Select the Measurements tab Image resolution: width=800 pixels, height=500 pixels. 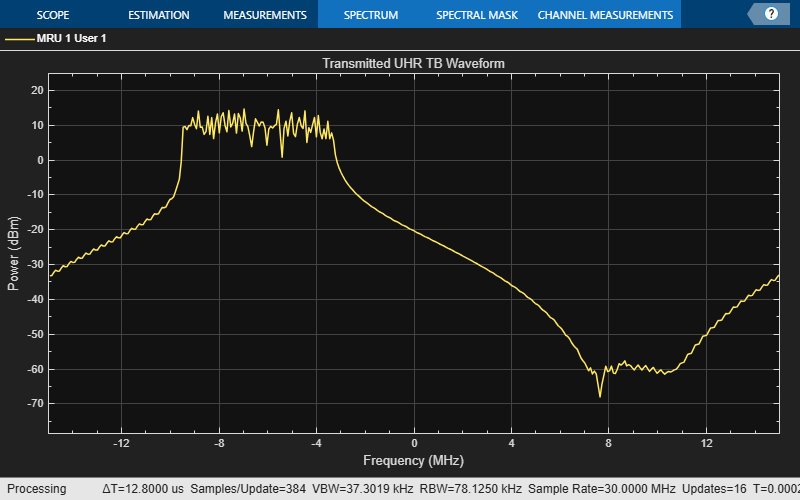pyautogui.click(x=264, y=15)
